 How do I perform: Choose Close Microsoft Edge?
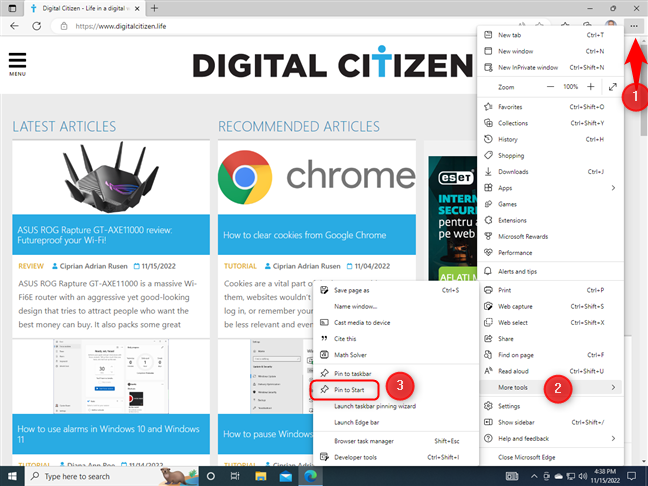tap(550, 457)
